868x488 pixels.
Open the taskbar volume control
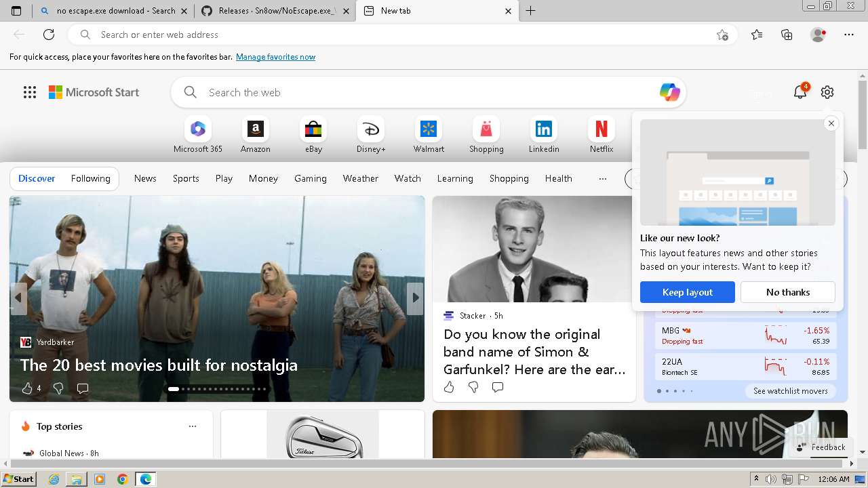[x=772, y=479]
